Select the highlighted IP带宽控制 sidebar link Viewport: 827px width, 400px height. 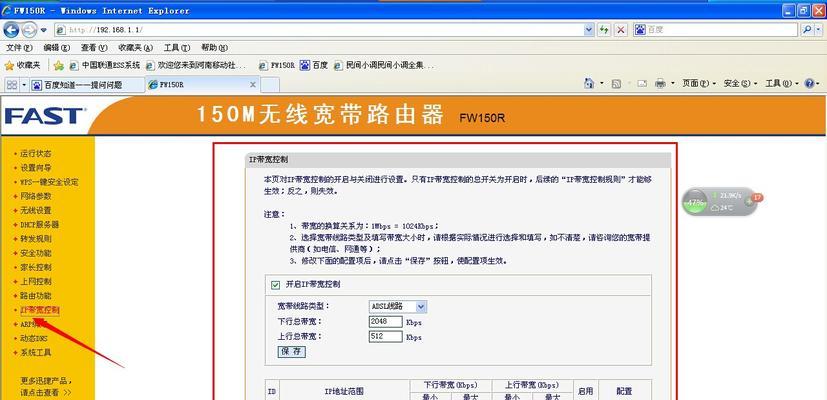click(x=40, y=310)
